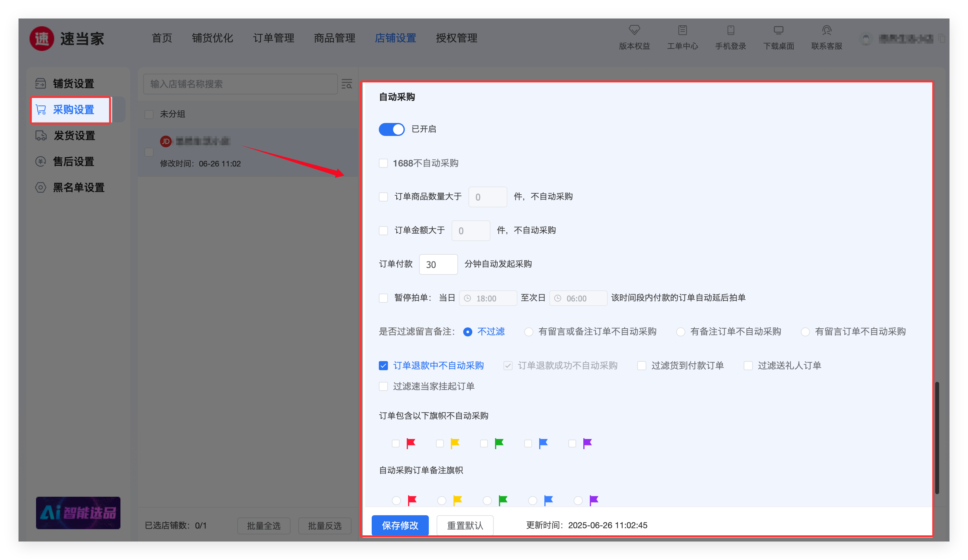The width and height of the screenshot is (968, 560).
Task: Uncheck 订单退款中不自动采购
Action: [x=383, y=365]
